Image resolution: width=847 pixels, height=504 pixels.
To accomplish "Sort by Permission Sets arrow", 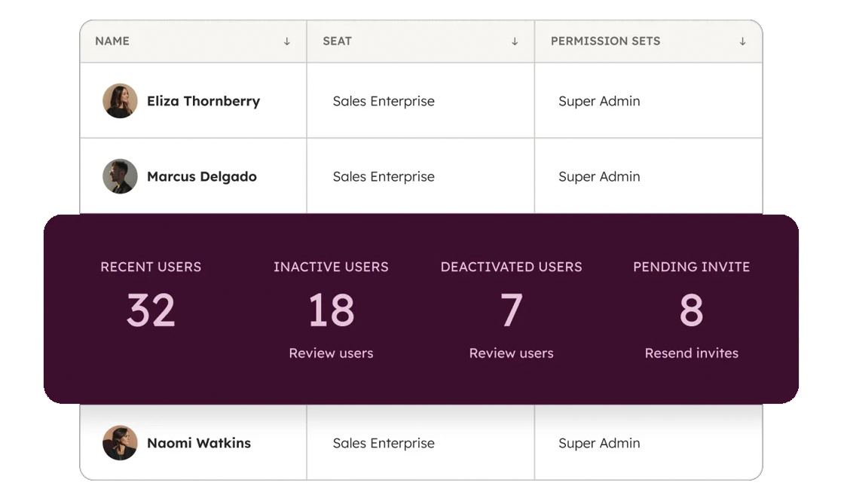I will coord(742,41).
